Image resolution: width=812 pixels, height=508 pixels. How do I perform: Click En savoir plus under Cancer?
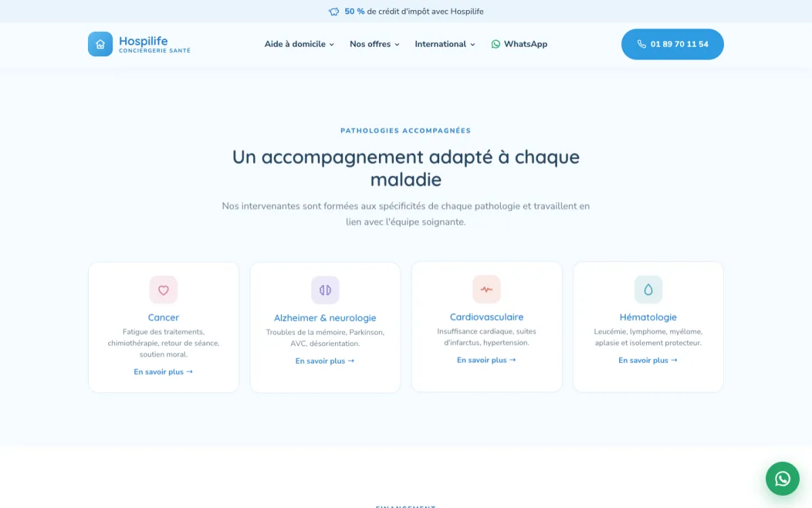click(164, 372)
